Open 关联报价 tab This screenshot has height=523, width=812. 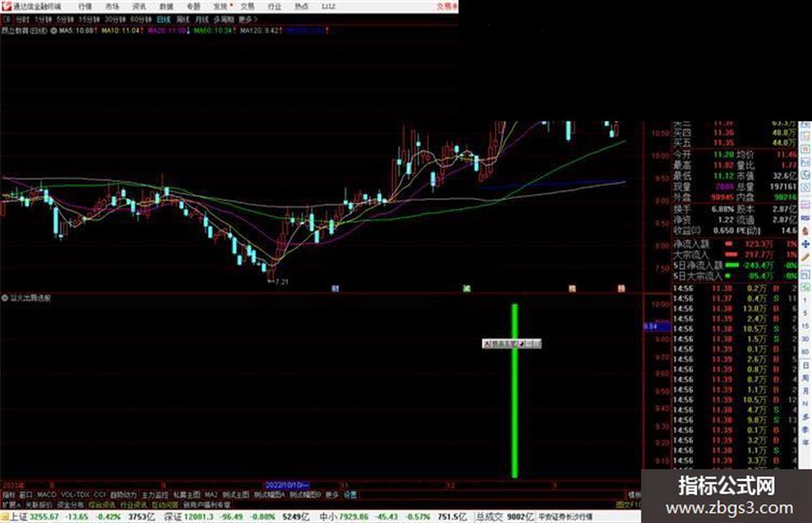coord(39,504)
